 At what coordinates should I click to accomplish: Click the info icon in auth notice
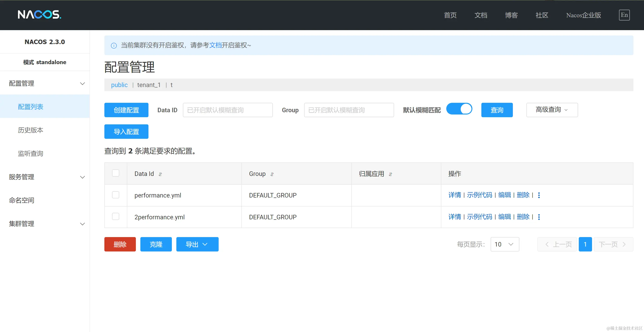pyautogui.click(x=114, y=45)
